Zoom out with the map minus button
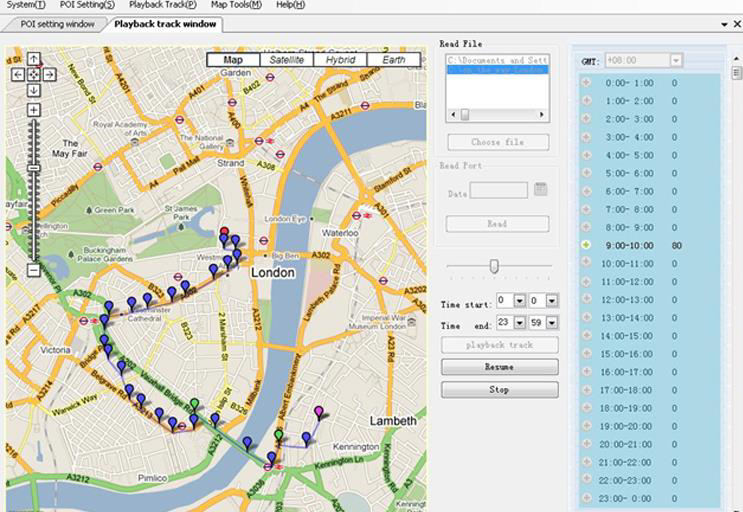The image size is (743, 512). coord(34,270)
